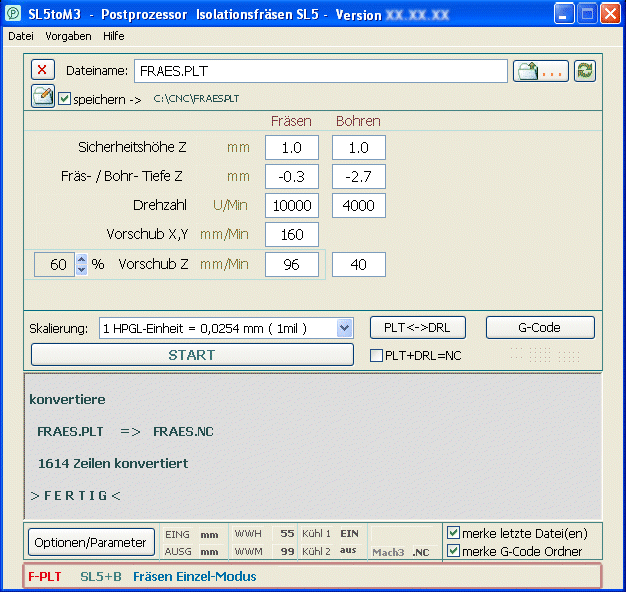Screen dimensions: 626x592
Task: Click the green refresh icon
Action: (x=585, y=71)
